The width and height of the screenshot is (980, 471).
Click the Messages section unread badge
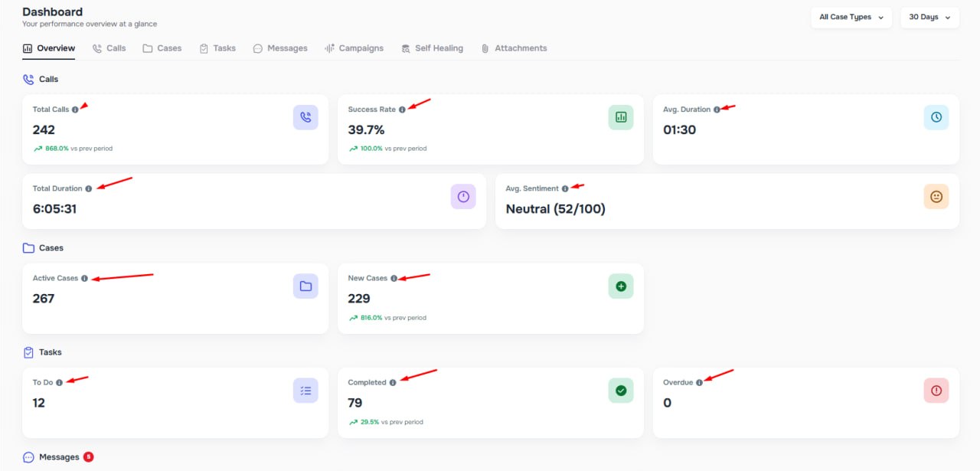(88, 457)
